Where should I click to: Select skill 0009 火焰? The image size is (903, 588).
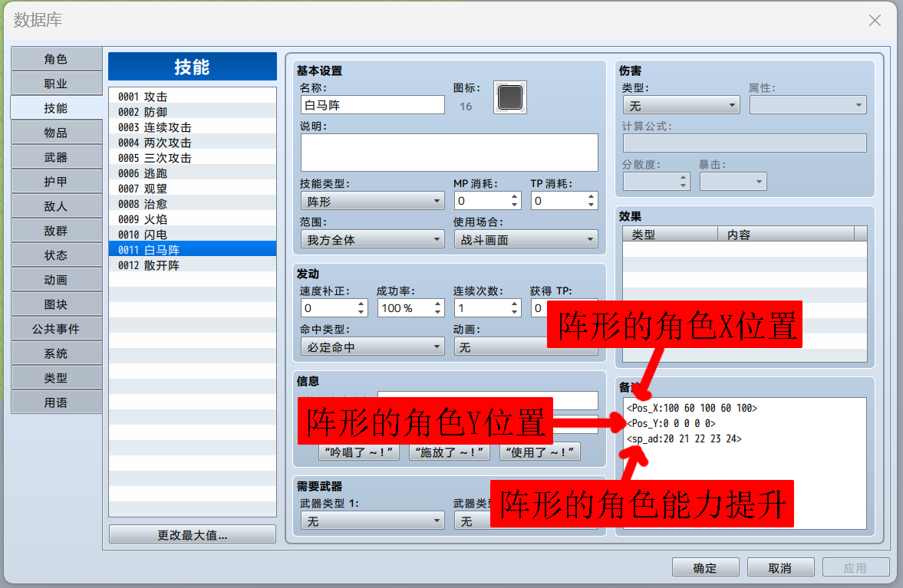coord(193,219)
